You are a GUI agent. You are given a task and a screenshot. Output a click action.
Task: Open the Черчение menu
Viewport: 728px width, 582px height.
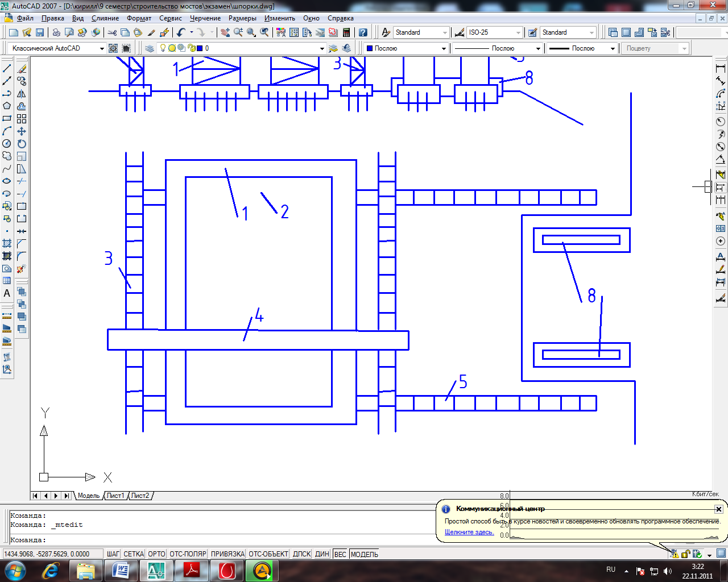tap(205, 18)
